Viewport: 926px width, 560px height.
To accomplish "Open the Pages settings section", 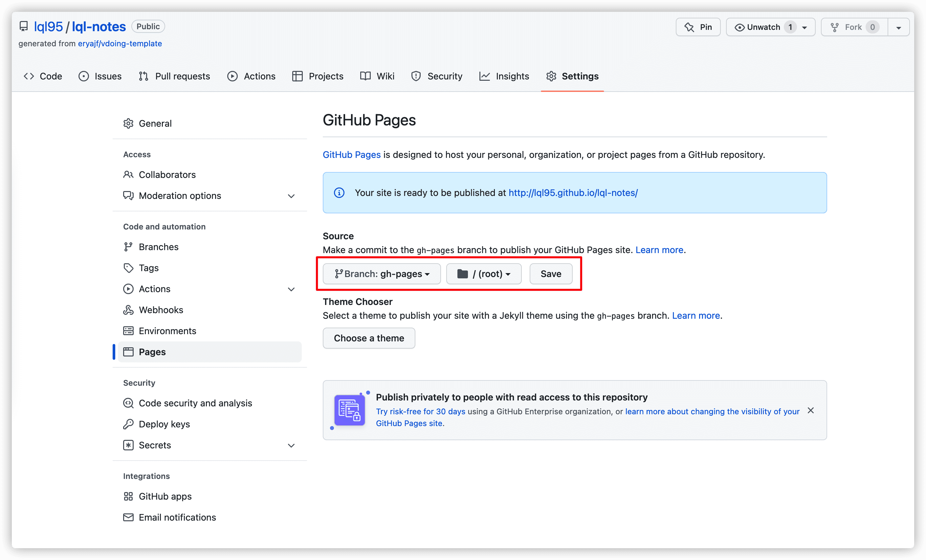I will [x=151, y=351].
